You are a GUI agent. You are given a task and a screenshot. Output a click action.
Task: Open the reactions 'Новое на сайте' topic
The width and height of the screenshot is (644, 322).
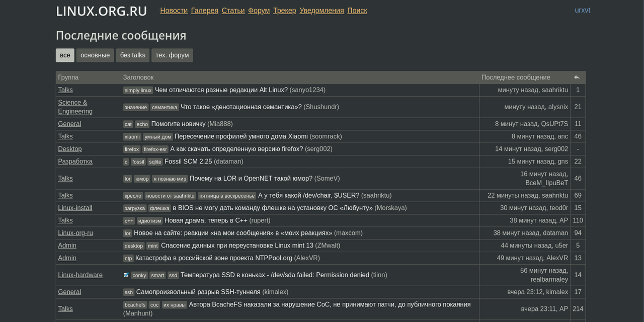[x=233, y=233]
